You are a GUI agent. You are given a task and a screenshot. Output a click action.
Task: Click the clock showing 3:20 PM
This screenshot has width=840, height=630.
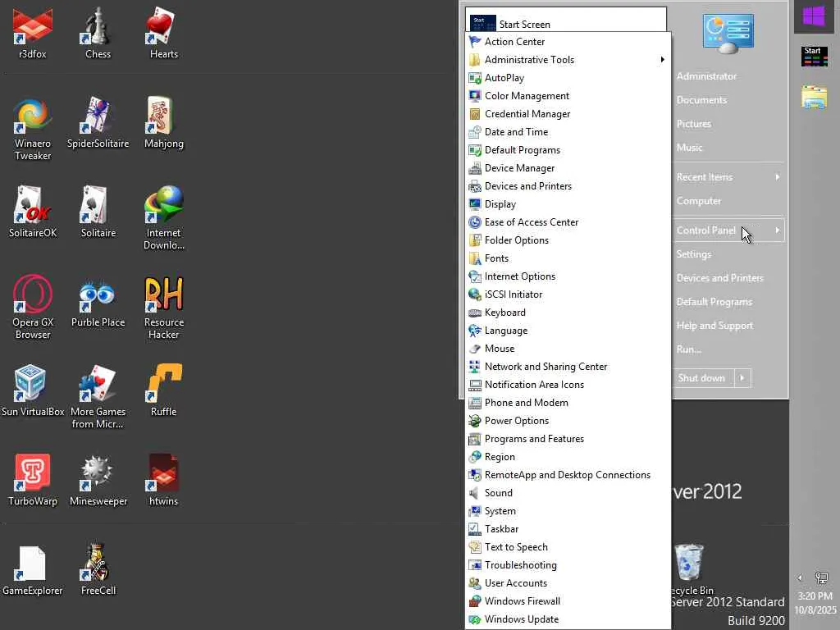tap(815, 596)
